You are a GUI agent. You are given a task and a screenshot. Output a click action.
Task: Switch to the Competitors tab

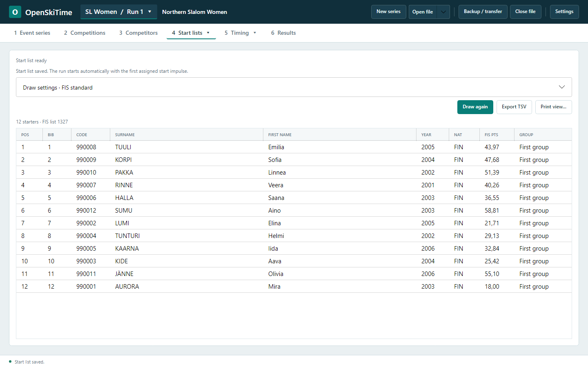point(138,33)
